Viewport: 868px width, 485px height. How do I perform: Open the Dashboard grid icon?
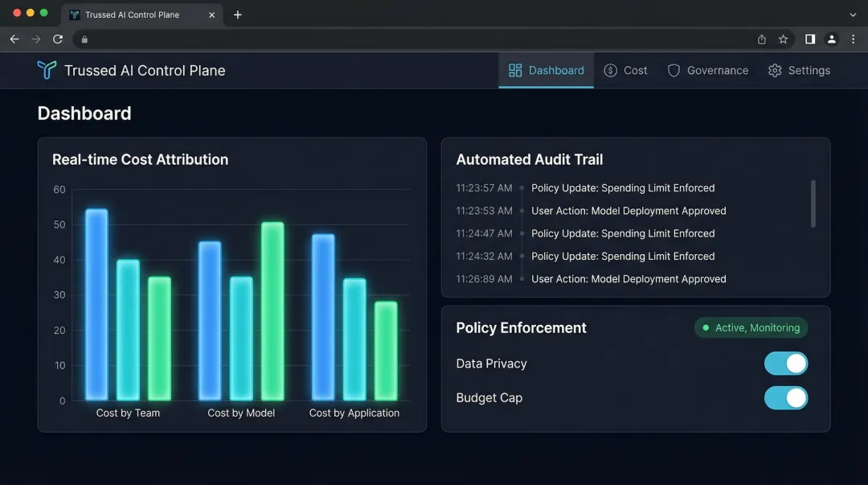pos(514,70)
